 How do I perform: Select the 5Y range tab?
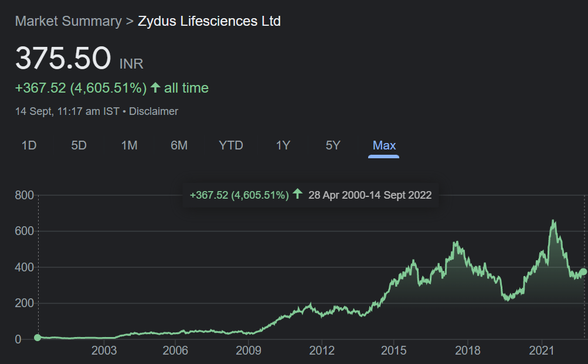(x=333, y=145)
